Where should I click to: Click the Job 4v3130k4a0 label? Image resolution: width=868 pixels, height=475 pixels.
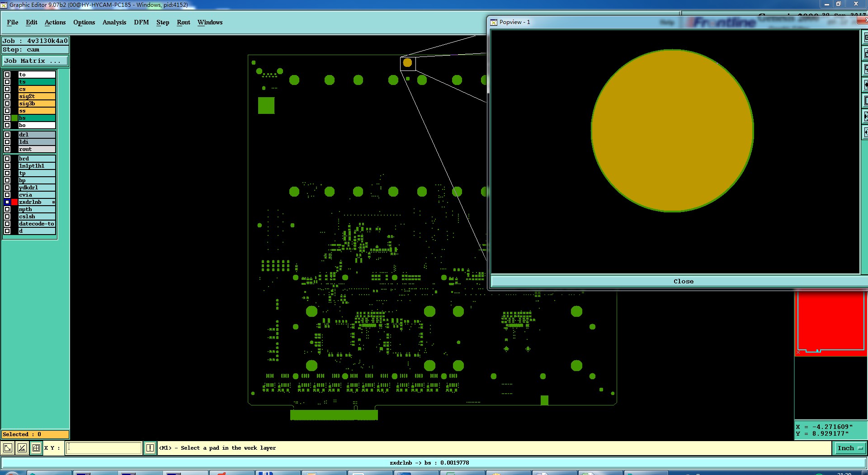coord(35,41)
